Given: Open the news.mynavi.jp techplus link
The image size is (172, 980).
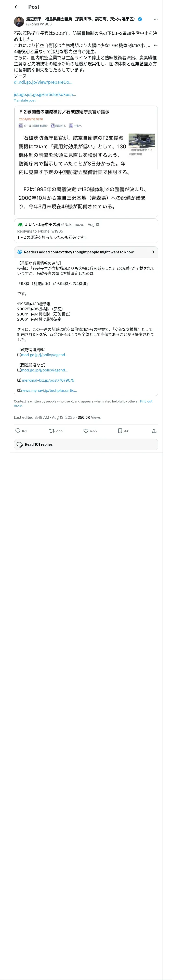Looking at the screenshot, I should point(49,390).
